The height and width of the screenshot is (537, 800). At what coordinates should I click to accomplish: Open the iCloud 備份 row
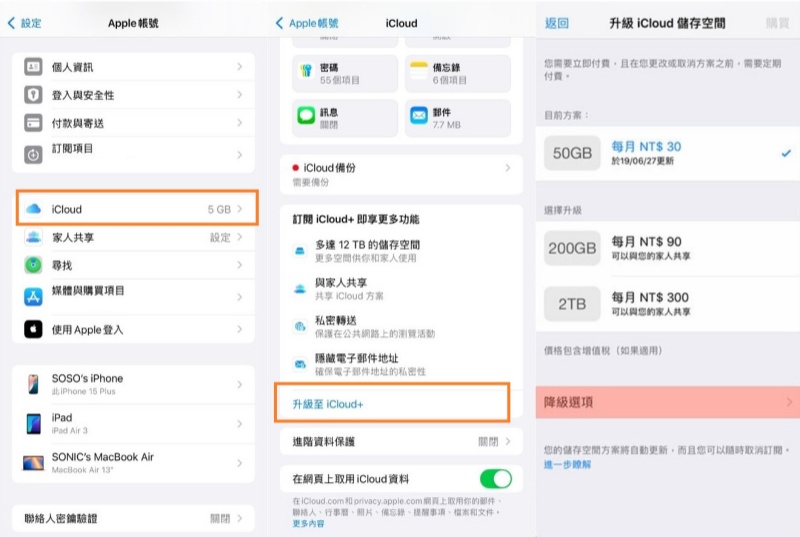click(402, 174)
